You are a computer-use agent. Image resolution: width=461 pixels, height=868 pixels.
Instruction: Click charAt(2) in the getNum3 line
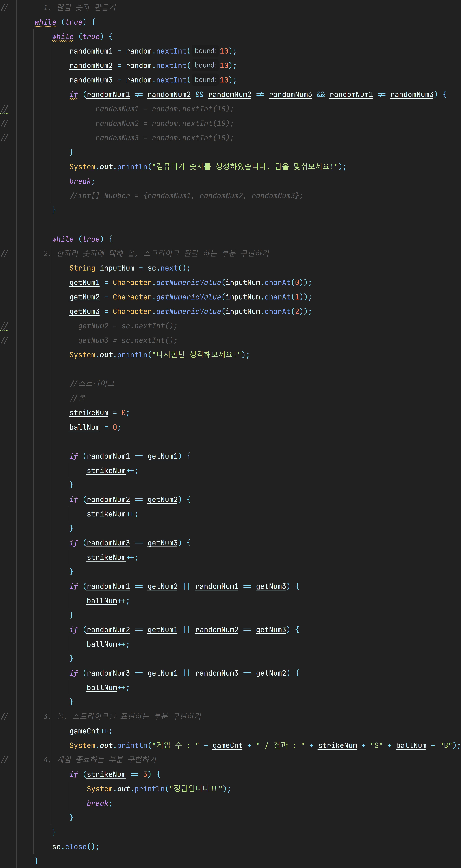tap(284, 311)
